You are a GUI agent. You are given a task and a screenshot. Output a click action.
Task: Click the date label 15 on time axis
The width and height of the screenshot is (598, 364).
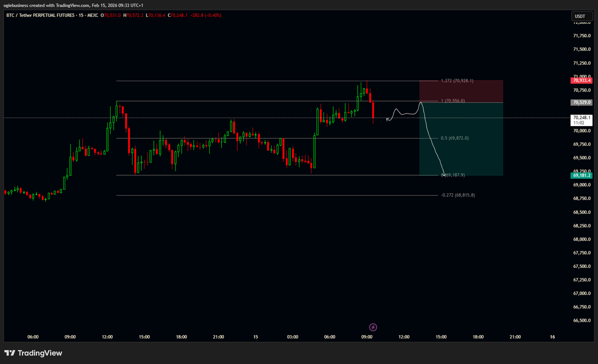point(255,337)
